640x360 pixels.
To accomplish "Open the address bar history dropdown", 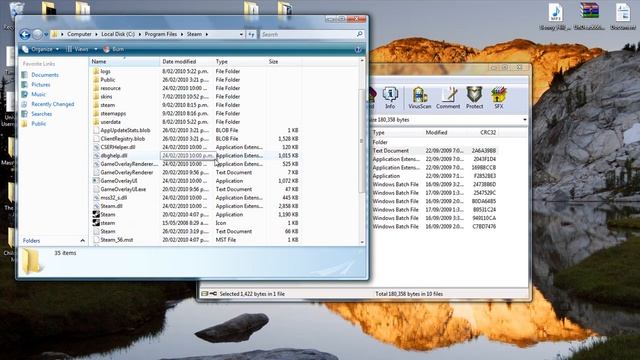I will pos(241,35).
